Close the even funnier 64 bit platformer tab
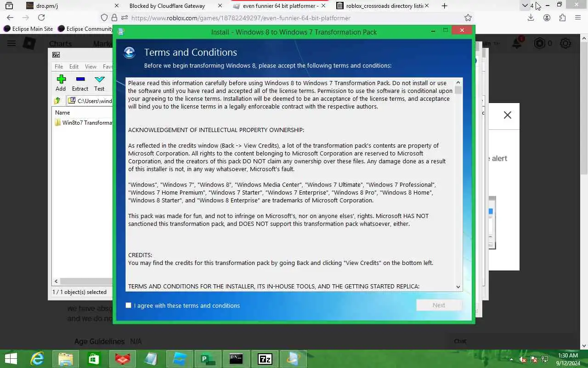Viewport: 588px width, 368px height. [323, 6]
